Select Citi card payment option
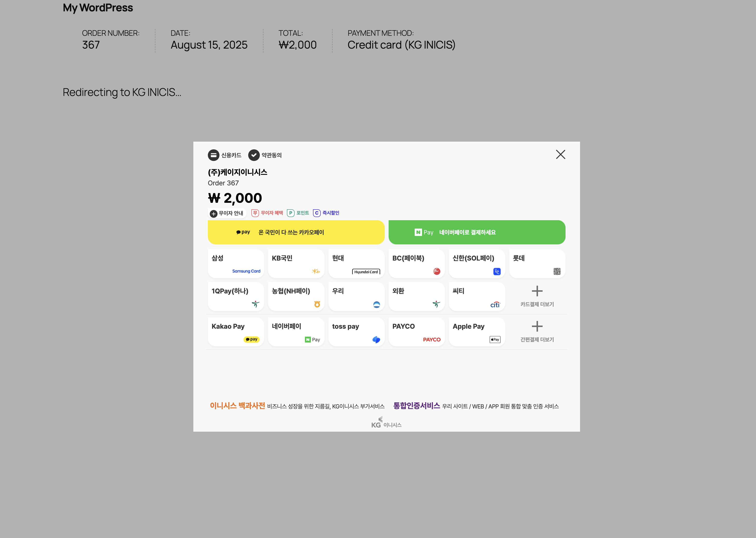This screenshot has height=538, width=756. click(477, 297)
